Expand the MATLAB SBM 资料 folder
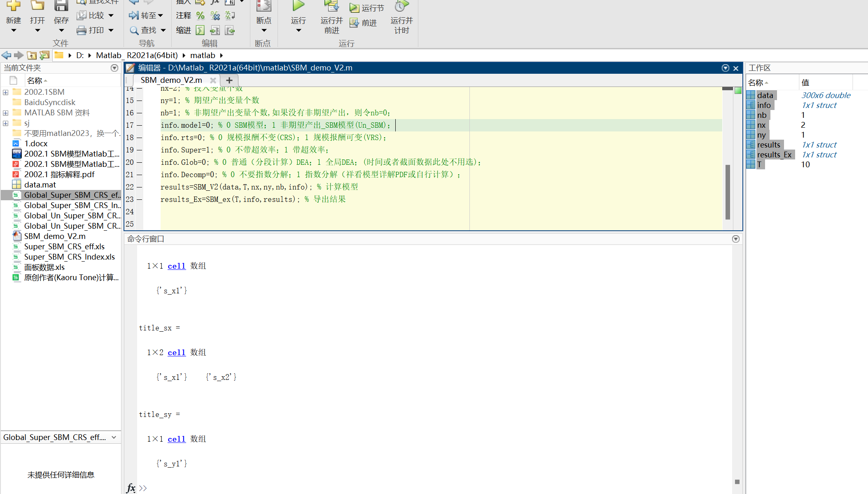Image resolution: width=868 pixels, height=494 pixels. pyautogui.click(x=5, y=113)
